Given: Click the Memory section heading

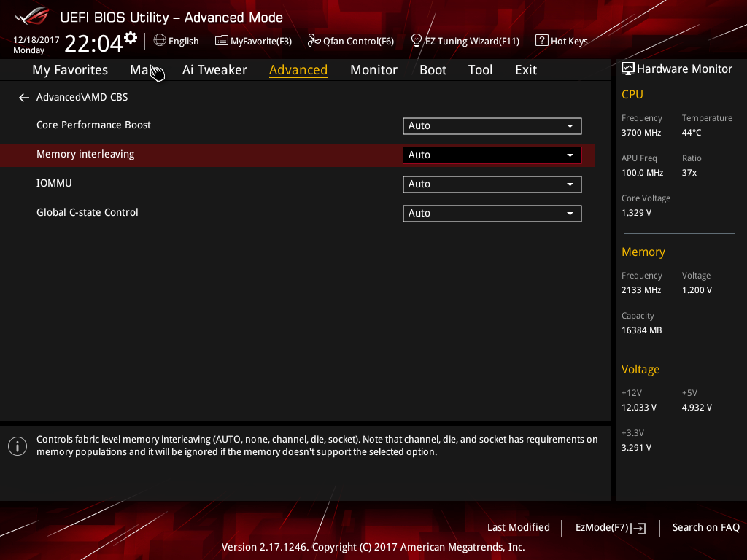Looking at the screenshot, I should [643, 252].
